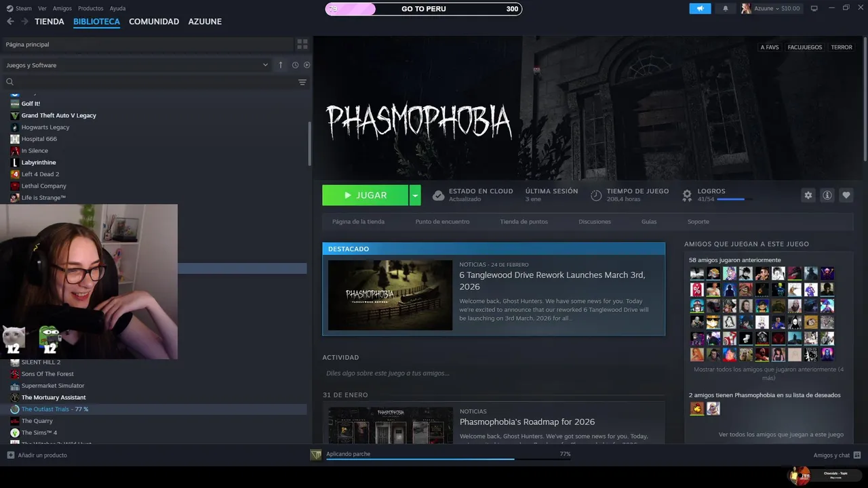The height and width of the screenshot is (488, 868).
Task: Select The Mortuary Assistant in library
Action: (54, 397)
